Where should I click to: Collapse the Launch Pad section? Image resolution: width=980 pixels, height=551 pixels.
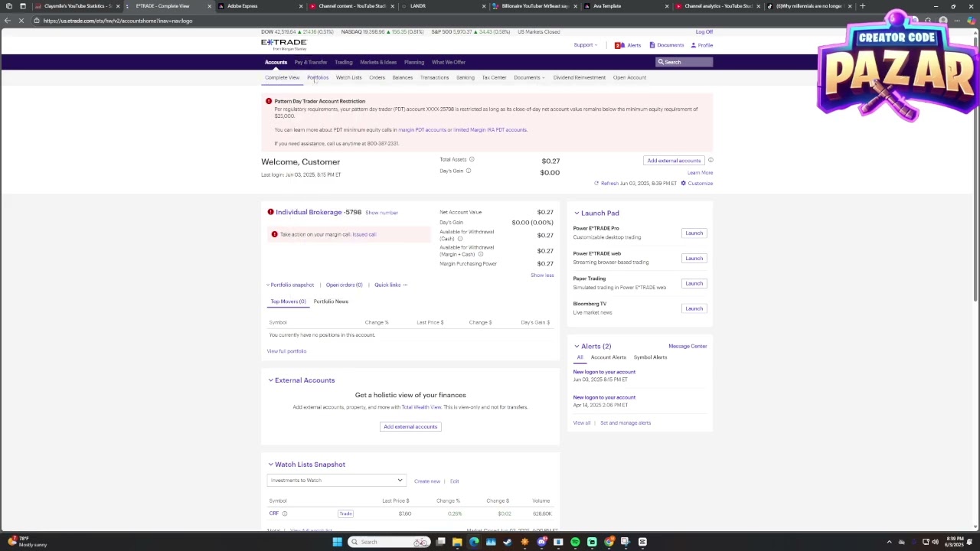577,213
